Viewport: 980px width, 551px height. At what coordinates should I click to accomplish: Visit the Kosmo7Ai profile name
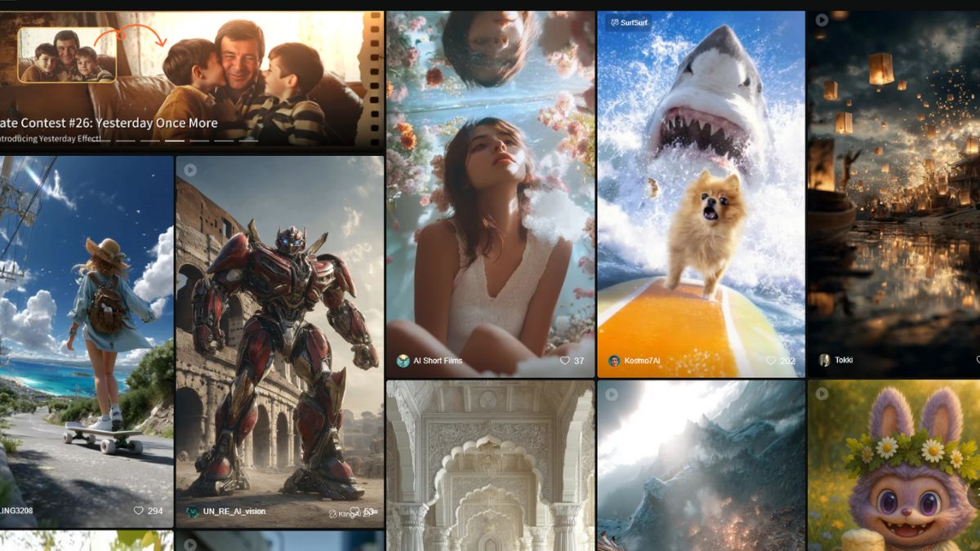click(x=641, y=361)
